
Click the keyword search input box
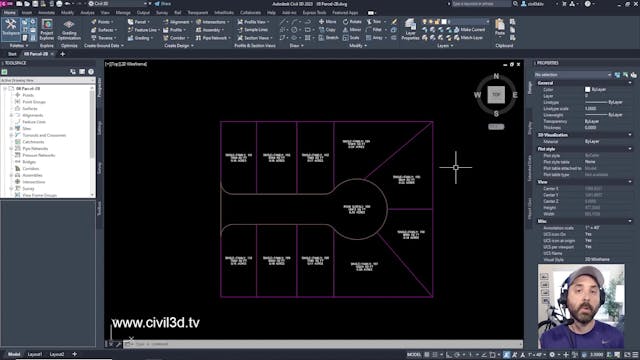pyautogui.click(x=480, y=4)
